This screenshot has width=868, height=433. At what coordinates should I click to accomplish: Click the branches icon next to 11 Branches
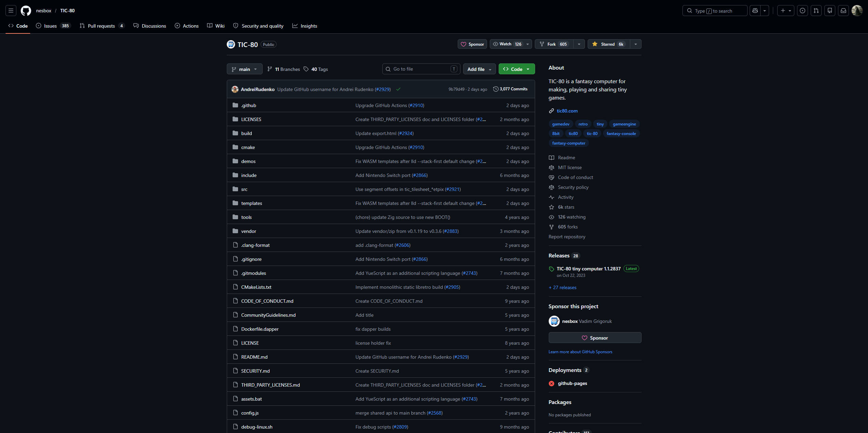(270, 69)
